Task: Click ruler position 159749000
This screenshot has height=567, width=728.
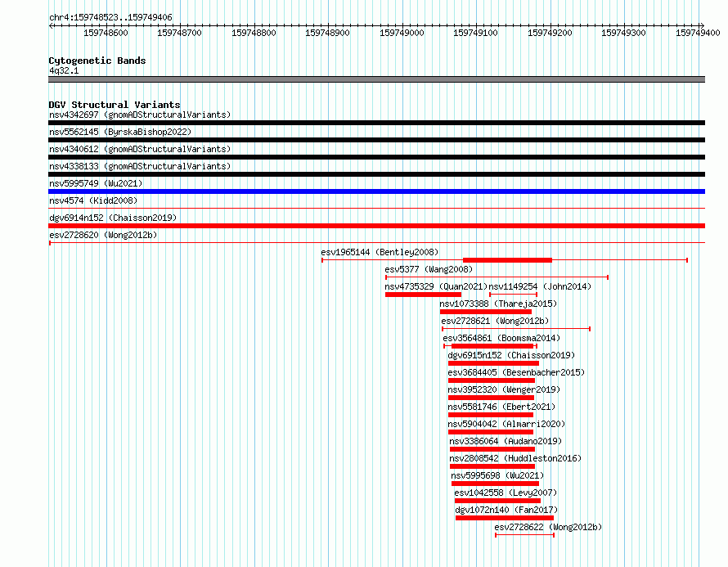Action: click(x=402, y=33)
